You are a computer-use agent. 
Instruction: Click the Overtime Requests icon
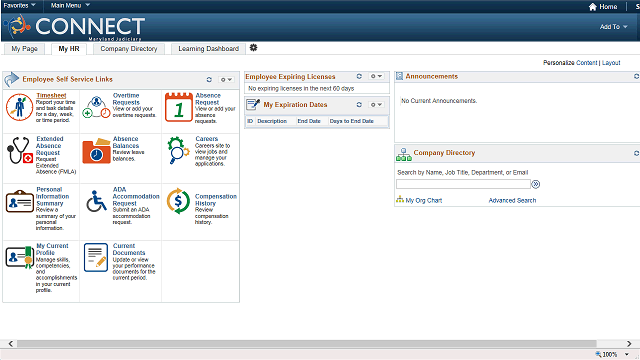click(x=96, y=107)
